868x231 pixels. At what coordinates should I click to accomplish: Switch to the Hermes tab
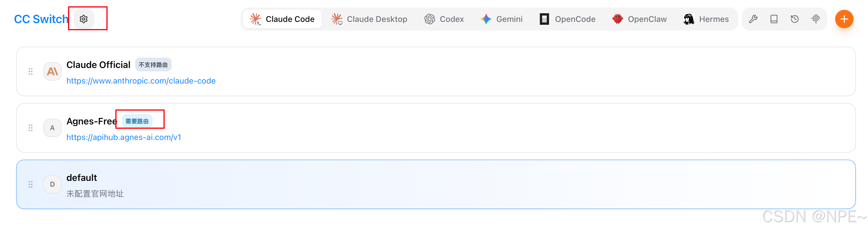(x=706, y=19)
